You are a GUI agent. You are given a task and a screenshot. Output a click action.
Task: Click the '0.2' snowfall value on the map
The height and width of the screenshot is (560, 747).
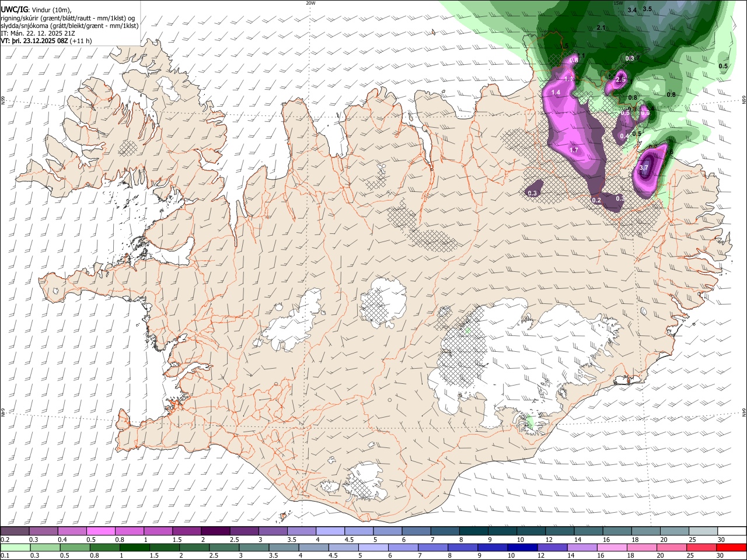pos(596,200)
